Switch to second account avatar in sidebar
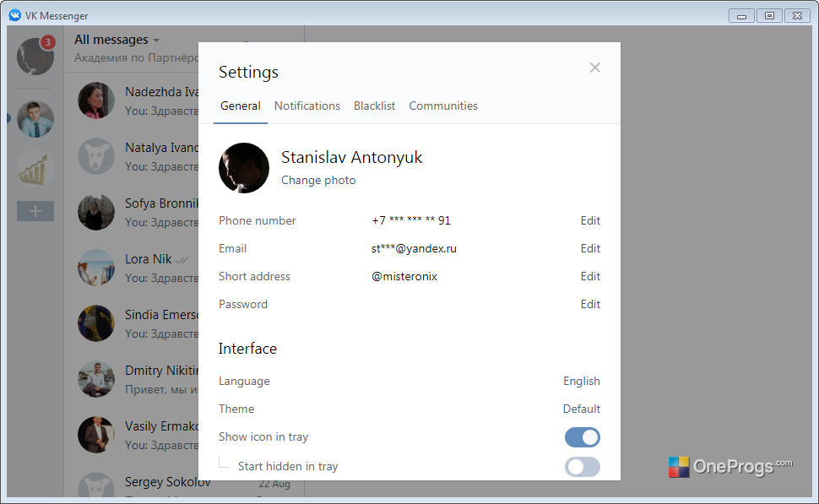This screenshot has width=819, height=504. point(35,119)
